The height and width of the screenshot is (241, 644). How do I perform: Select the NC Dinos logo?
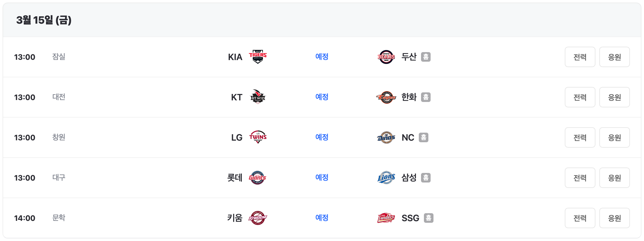pyautogui.click(x=386, y=137)
